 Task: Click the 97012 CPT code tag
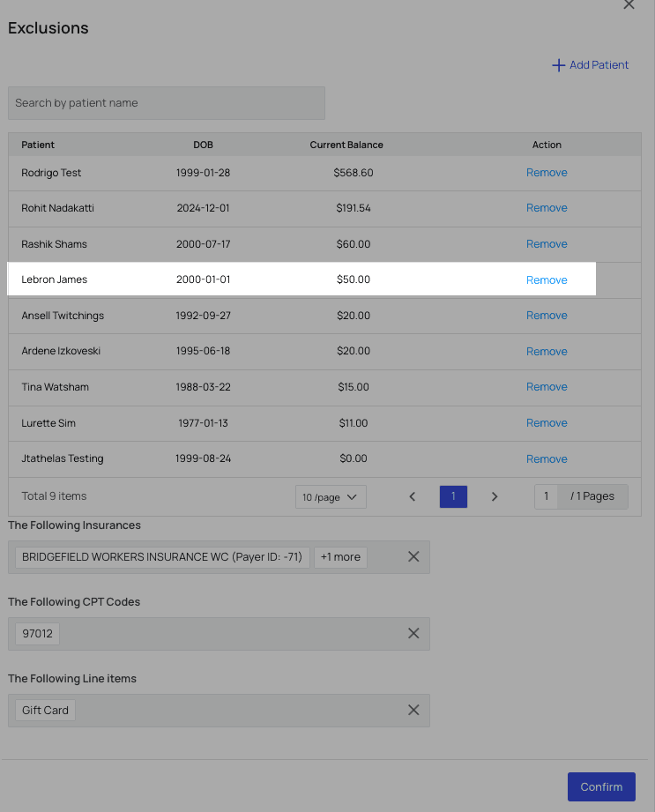(x=37, y=634)
